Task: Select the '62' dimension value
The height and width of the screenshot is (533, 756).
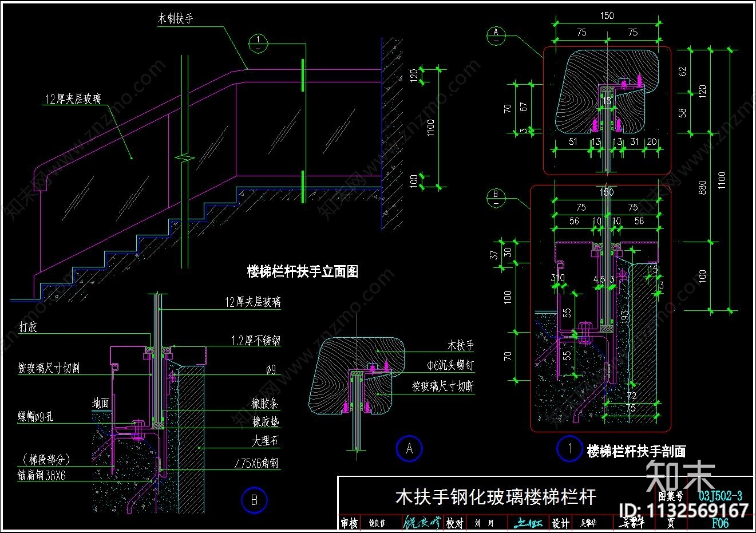Action: (x=682, y=72)
